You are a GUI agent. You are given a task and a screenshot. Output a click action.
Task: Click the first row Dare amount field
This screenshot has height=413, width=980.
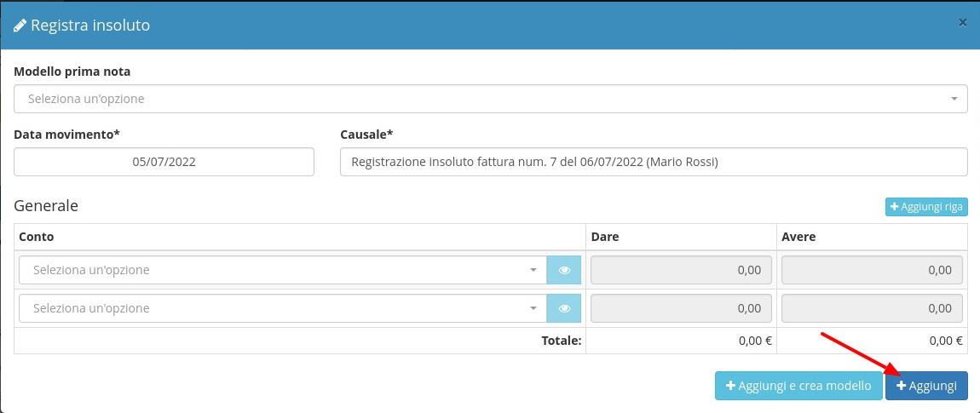pos(681,270)
